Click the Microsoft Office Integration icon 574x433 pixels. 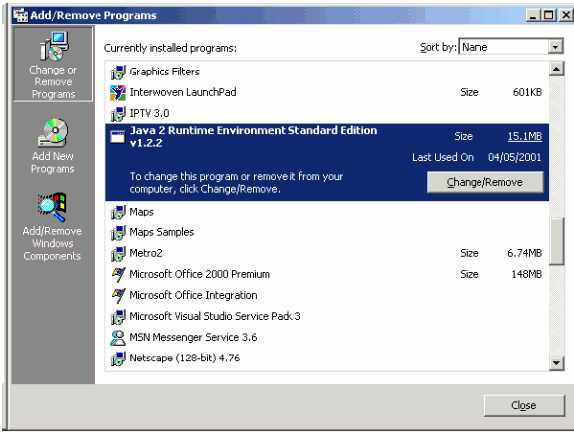[118, 295]
